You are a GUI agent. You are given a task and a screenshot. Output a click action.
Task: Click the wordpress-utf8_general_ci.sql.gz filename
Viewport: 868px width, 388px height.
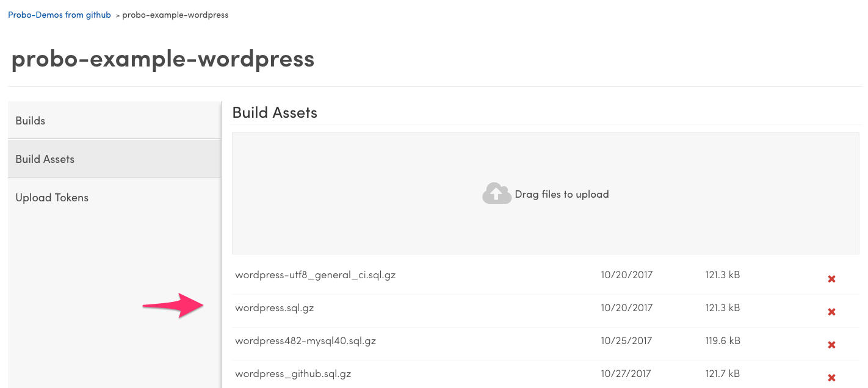pyautogui.click(x=315, y=275)
